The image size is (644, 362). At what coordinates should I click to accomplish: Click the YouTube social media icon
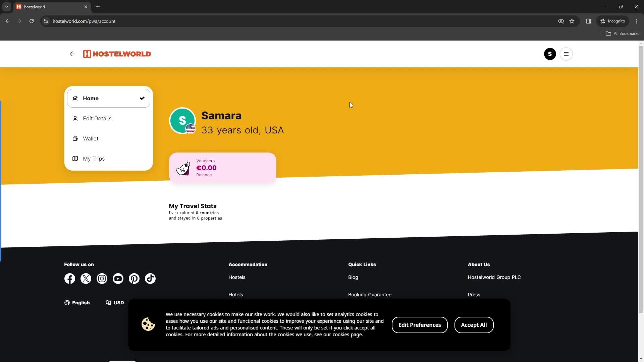(x=118, y=279)
